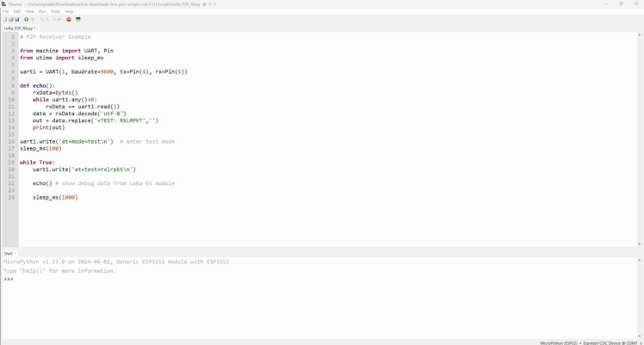The image size is (644, 345).
Task: Click the grayed Step out icon
Action: [53, 19]
